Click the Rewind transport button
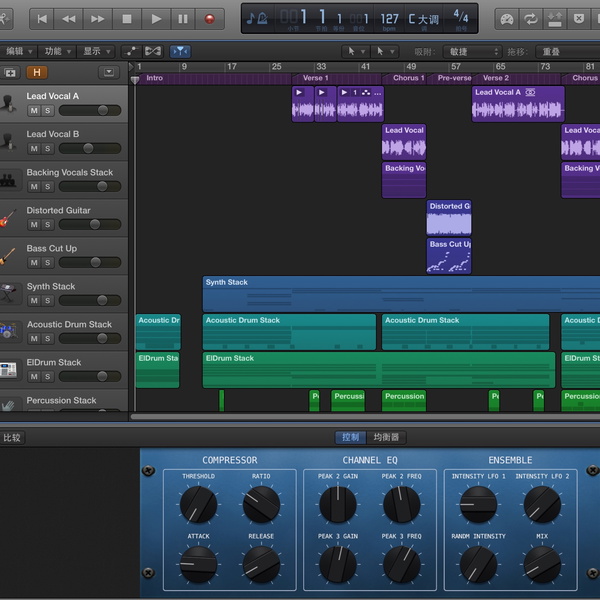This screenshot has height=600, width=600. click(x=69, y=18)
